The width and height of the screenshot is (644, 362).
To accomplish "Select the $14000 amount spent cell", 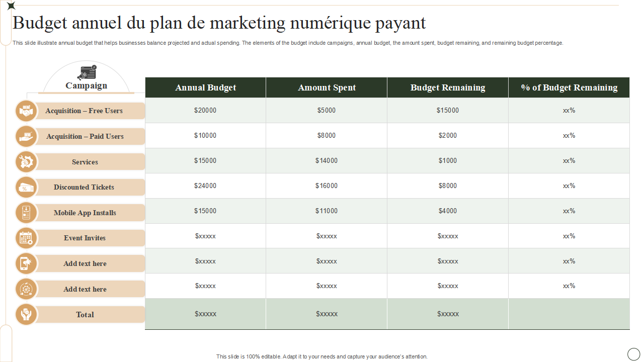I will point(327,160).
